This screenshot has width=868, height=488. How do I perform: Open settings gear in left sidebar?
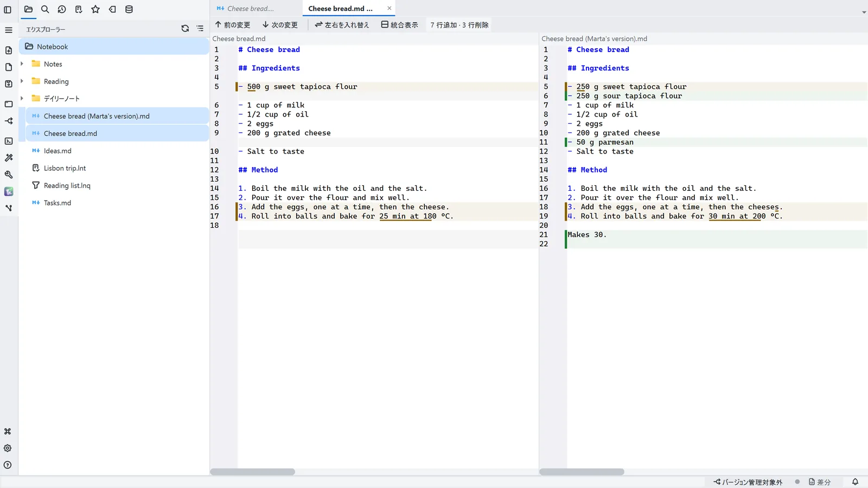point(8,448)
